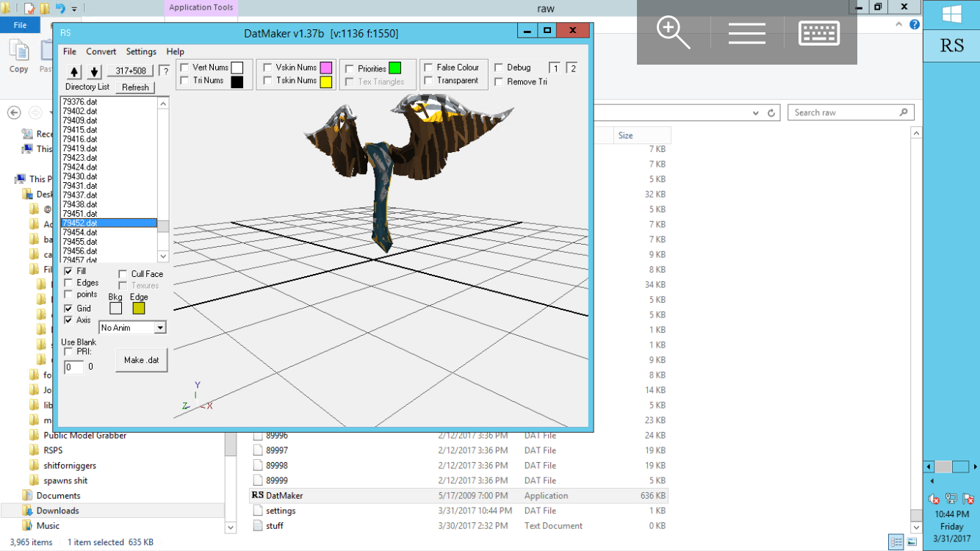Open the Convert menu
This screenshot has width=980, height=551.
pyautogui.click(x=101, y=52)
